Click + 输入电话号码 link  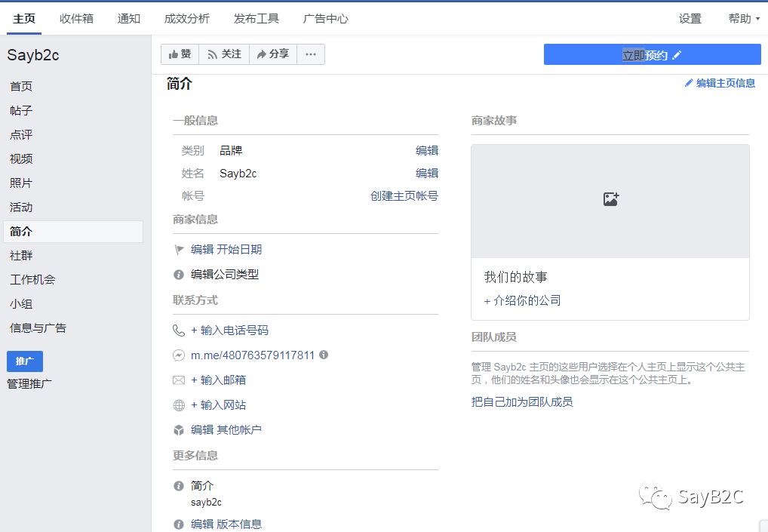click(x=229, y=331)
